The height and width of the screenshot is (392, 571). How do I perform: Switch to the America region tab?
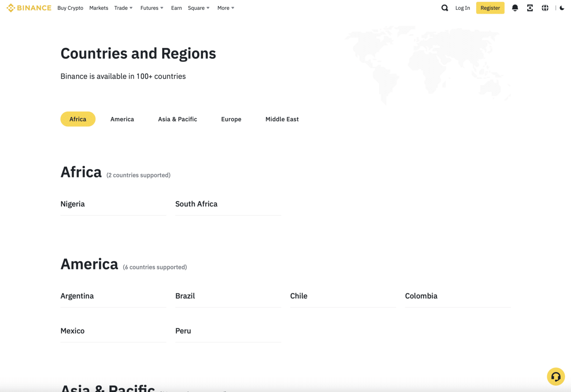[x=122, y=119]
